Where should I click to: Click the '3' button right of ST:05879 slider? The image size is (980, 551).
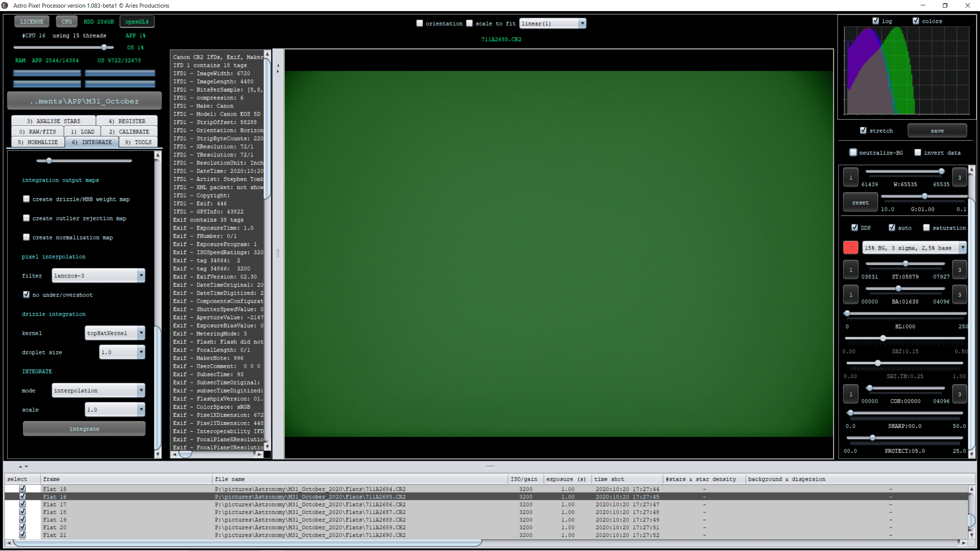[x=959, y=270]
